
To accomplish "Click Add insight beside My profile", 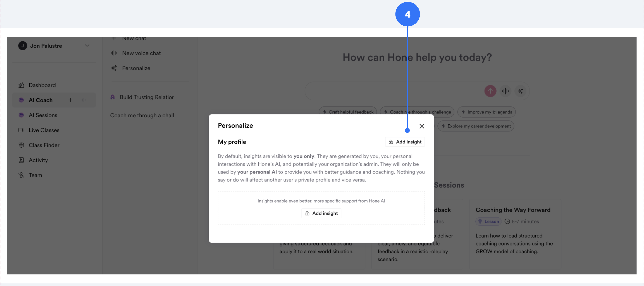I will click(405, 142).
